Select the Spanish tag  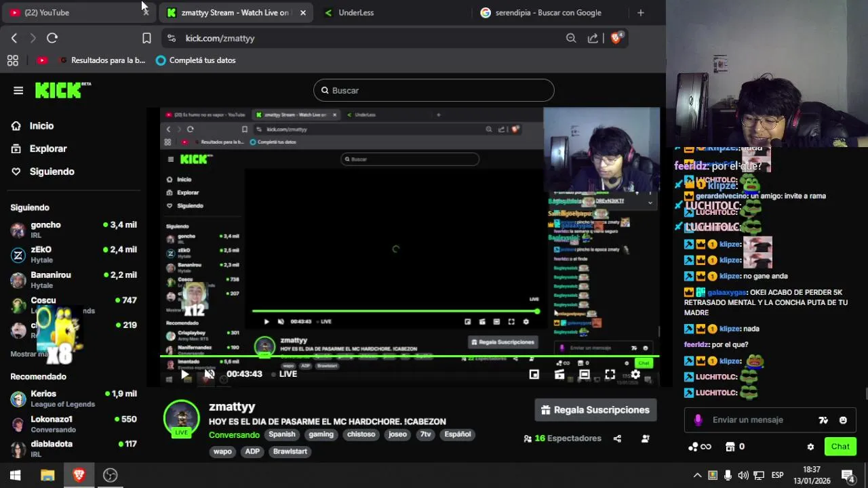[282, 434]
